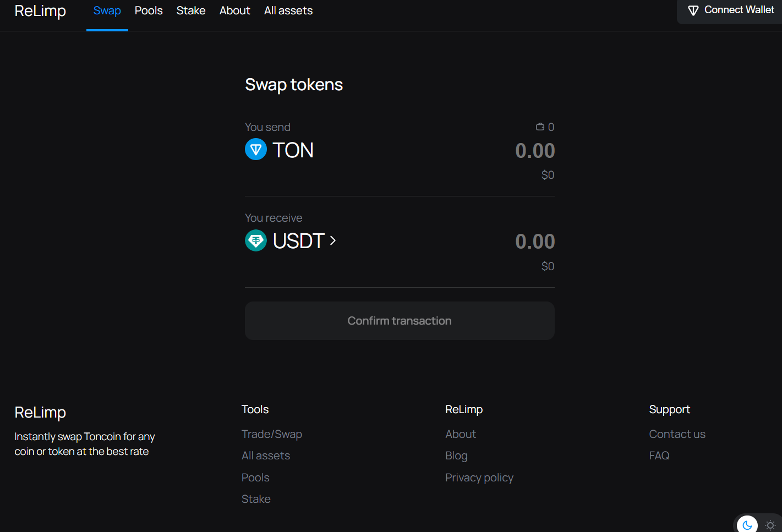Click the Confirm transaction button
The image size is (782, 532).
[400, 321]
